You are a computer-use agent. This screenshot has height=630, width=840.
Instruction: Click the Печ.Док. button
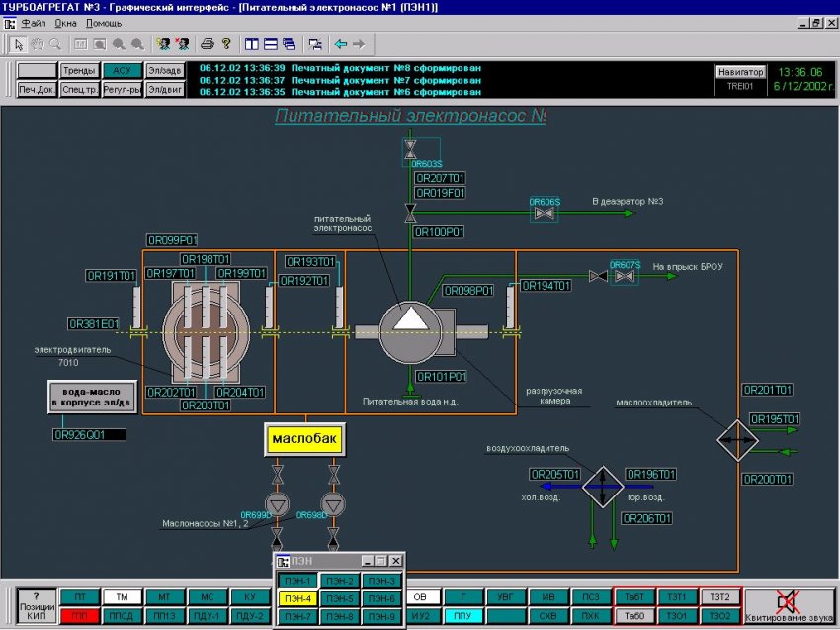coord(37,90)
